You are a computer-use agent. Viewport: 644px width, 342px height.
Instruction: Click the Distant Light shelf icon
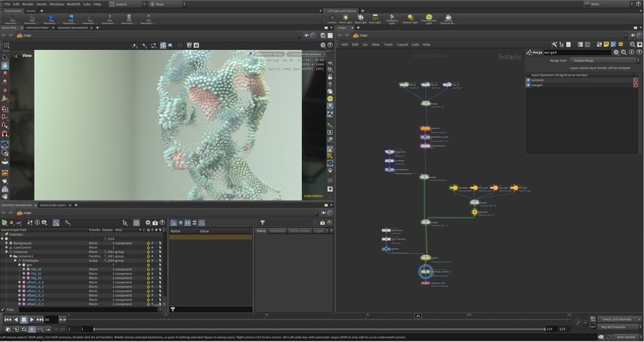tap(410, 19)
